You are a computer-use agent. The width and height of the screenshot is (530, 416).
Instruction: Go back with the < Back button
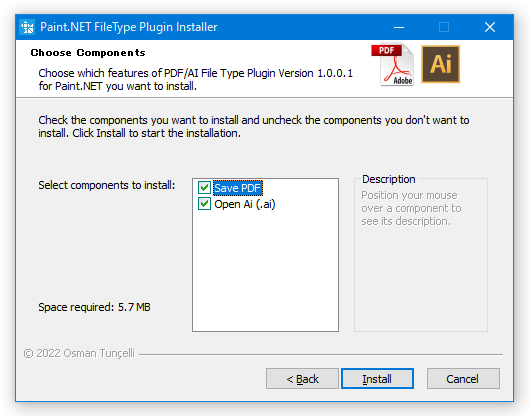[x=302, y=378]
